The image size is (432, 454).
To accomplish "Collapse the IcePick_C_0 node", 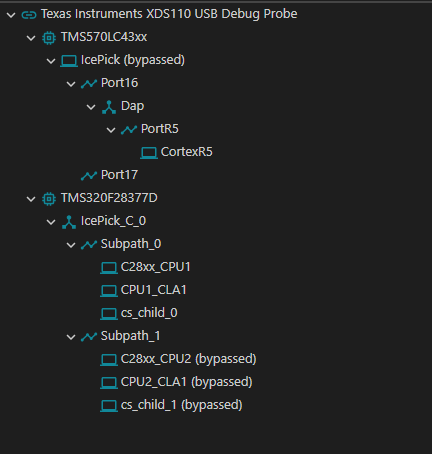I will pyautogui.click(x=51, y=222).
